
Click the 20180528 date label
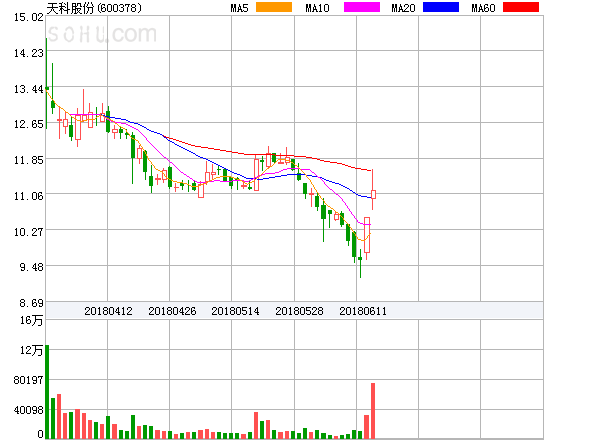tap(299, 311)
